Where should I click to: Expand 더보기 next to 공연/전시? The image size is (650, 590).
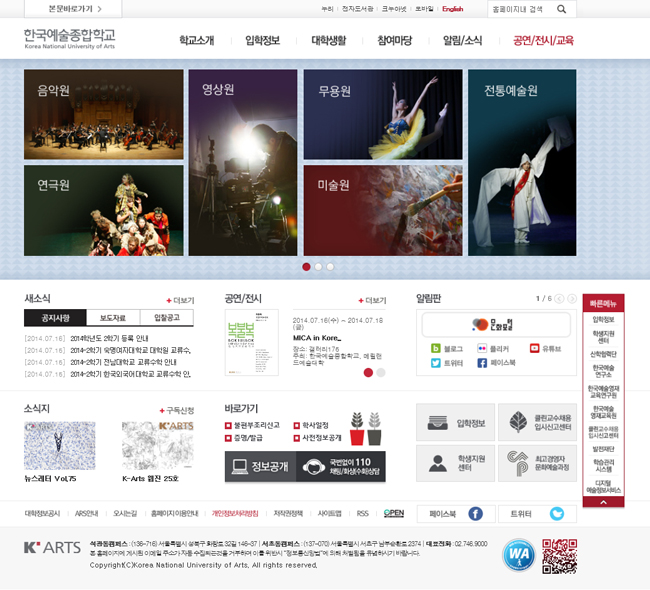(372, 300)
